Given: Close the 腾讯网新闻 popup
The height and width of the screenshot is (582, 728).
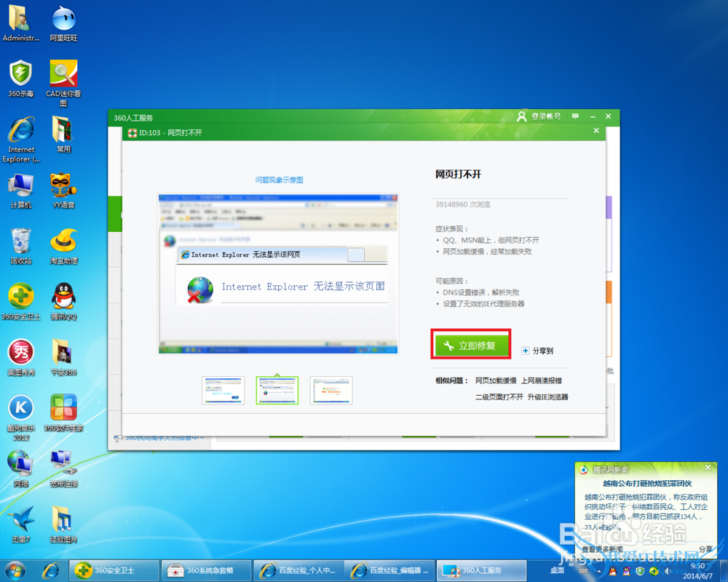Looking at the screenshot, I should pos(708,467).
